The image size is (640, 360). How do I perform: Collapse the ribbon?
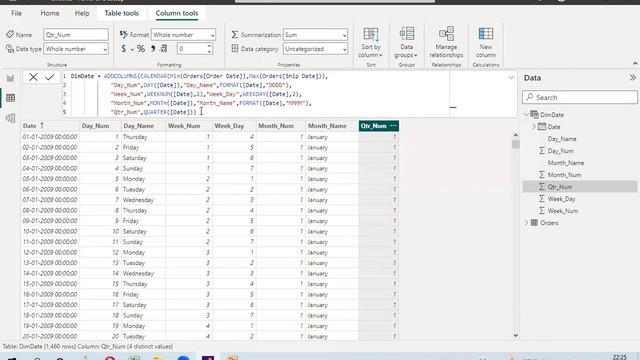(x=635, y=63)
